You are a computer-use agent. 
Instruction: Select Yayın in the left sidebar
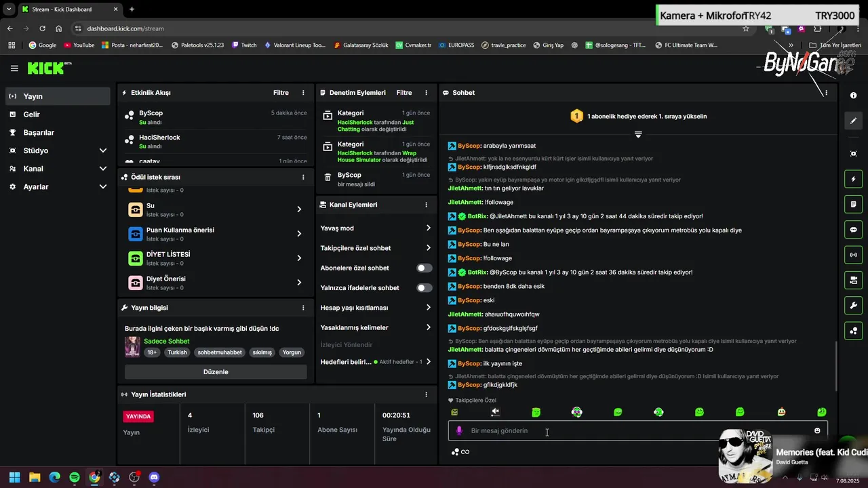point(58,96)
